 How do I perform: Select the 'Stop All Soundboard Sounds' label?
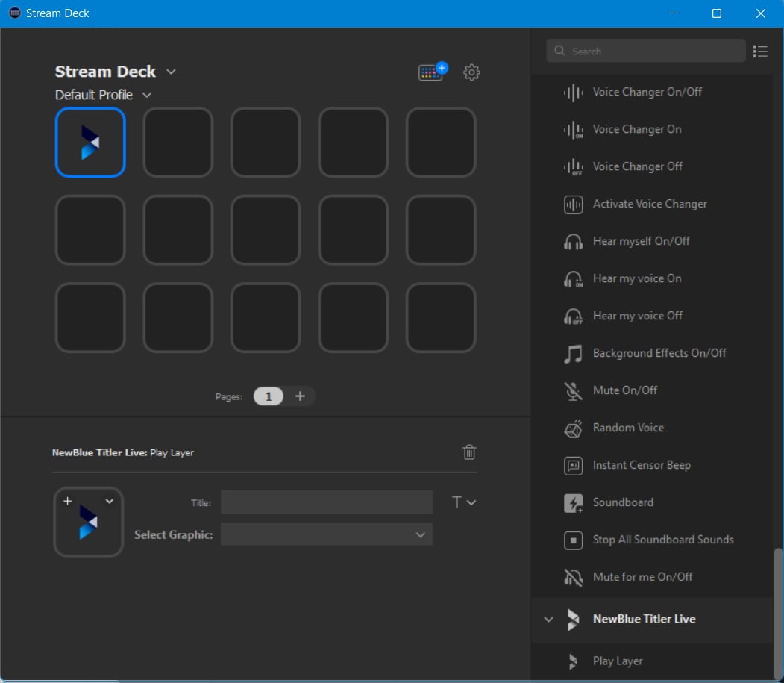[x=663, y=540]
